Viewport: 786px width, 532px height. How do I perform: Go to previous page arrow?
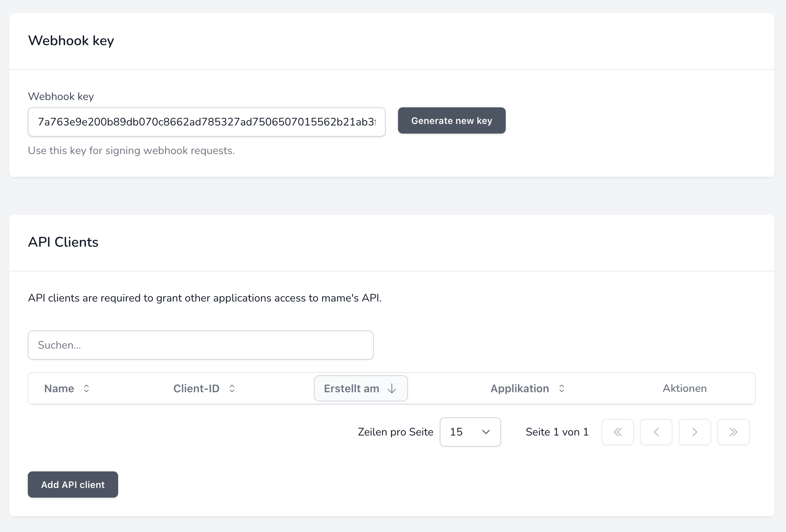click(x=656, y=432)
